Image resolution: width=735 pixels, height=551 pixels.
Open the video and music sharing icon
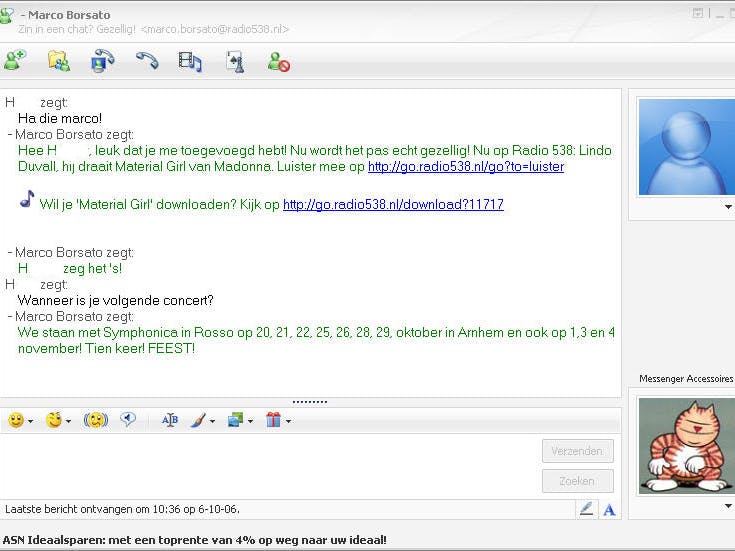(x=190, y=61)
